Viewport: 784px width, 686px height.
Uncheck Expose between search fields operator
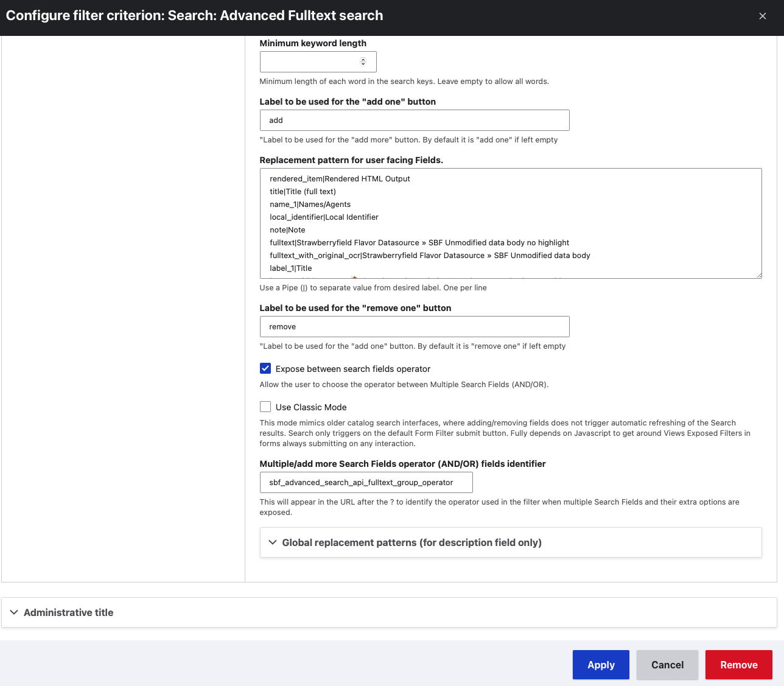pos(265,368)
